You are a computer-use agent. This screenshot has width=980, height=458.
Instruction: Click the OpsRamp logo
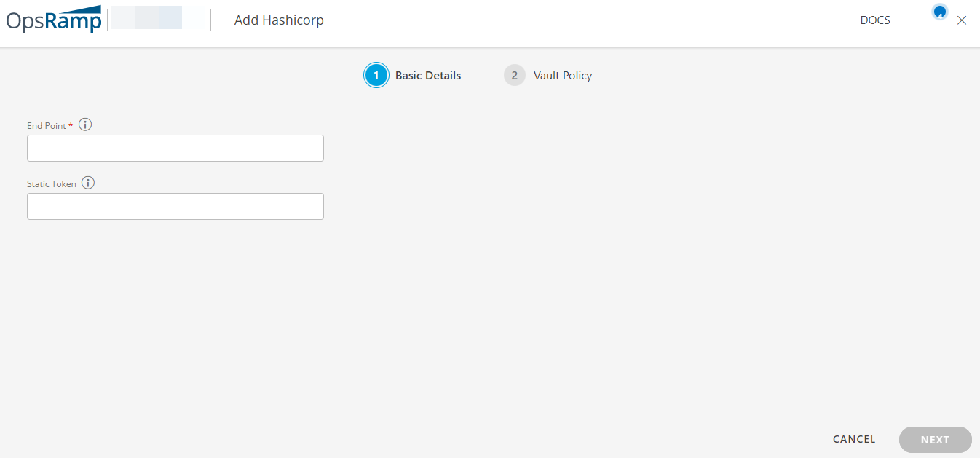pyautogui.click(x=55, y=20)
